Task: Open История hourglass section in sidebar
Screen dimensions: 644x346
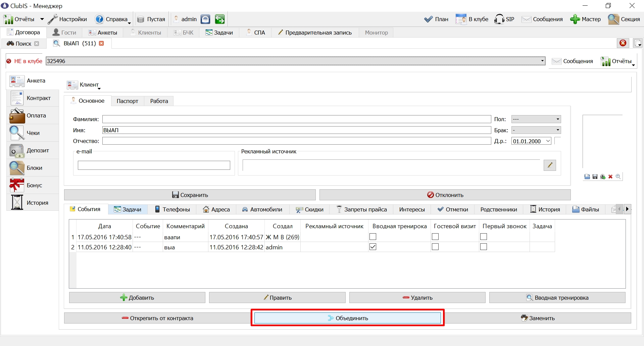Action: 33,203
